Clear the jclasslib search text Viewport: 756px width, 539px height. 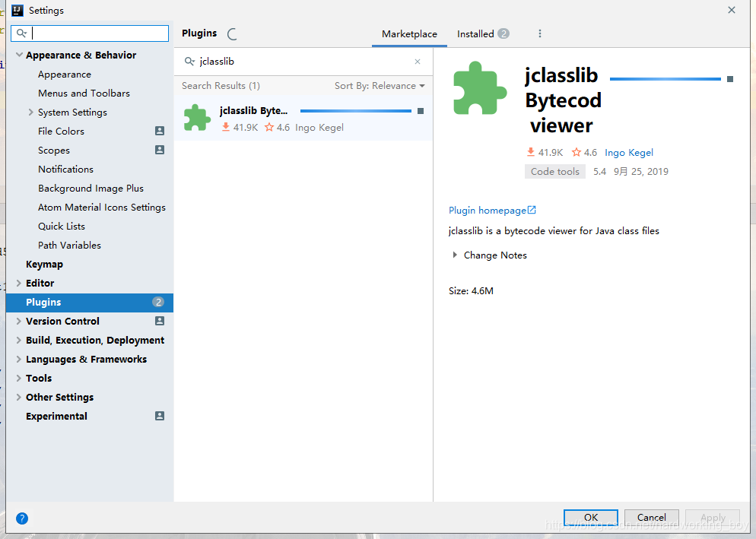[x=418, y=62]
